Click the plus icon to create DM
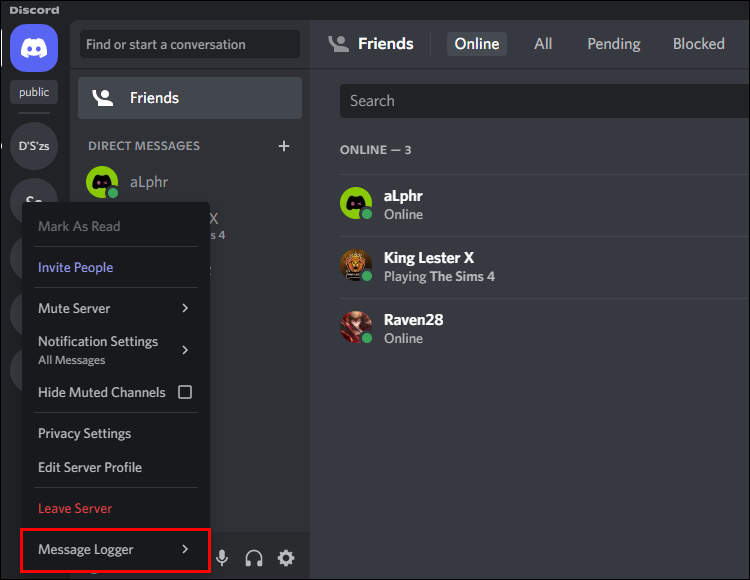750x580 pixels. click(x=284, y=146)
